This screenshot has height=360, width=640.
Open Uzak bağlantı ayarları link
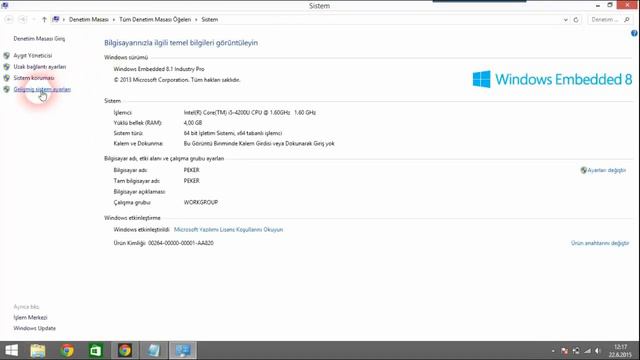pos(40,67)
